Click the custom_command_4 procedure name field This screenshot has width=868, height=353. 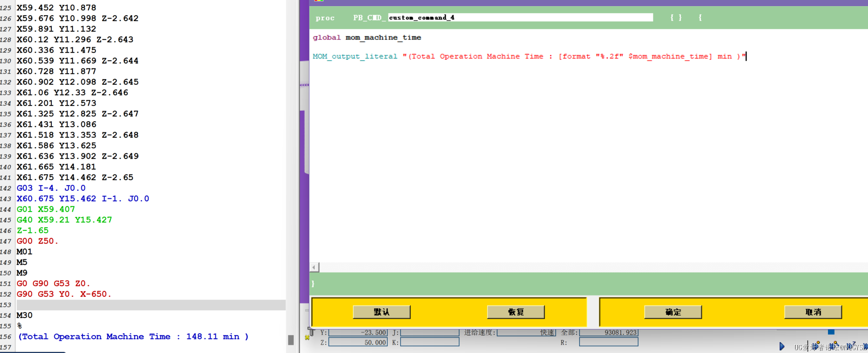520,17
